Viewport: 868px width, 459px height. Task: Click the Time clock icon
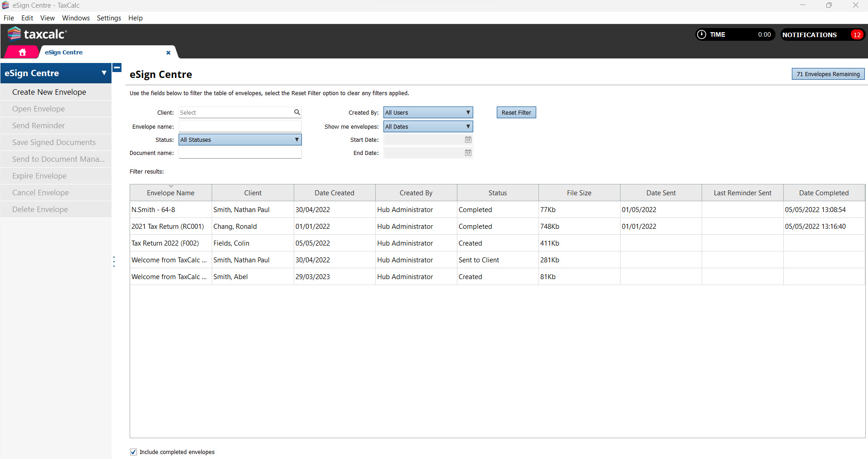(x=701, y=35)
